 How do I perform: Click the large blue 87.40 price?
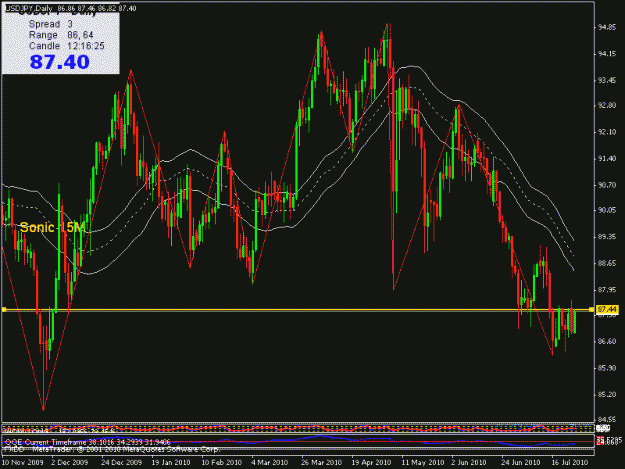pyautogui.click(x=59, y=62)
